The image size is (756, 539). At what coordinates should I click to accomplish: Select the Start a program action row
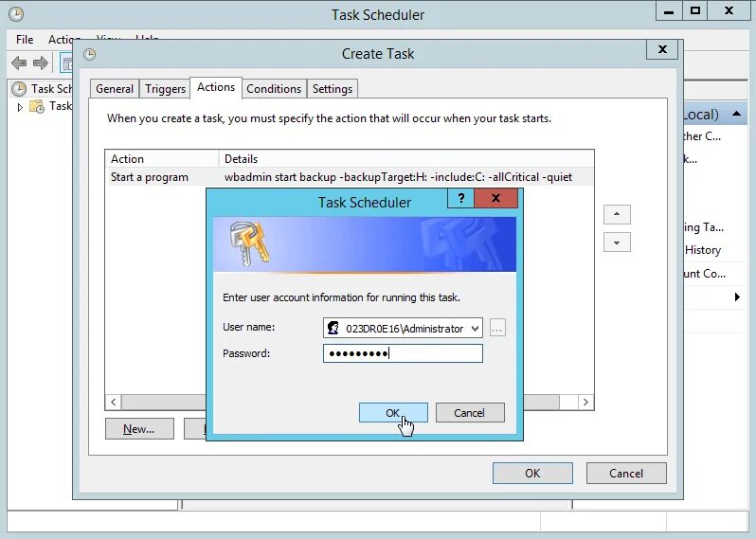coord(350,177)
